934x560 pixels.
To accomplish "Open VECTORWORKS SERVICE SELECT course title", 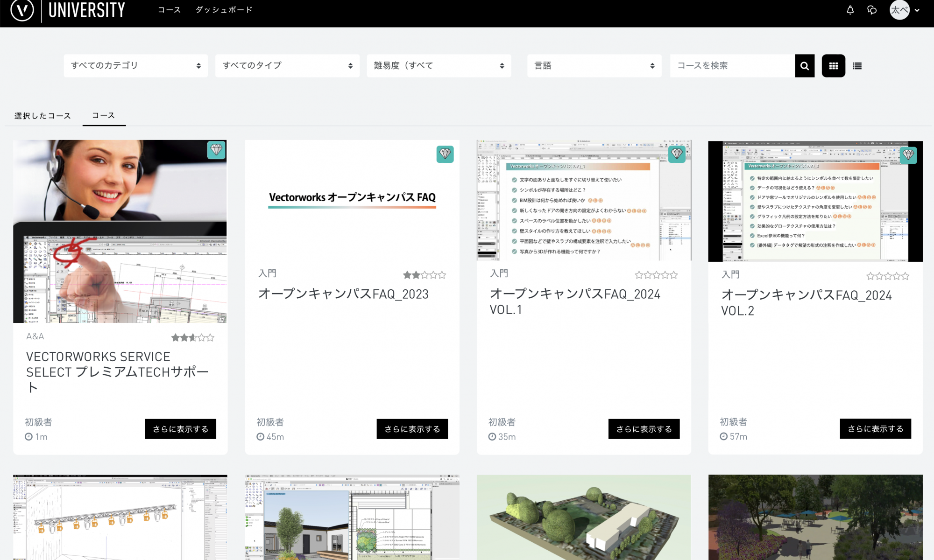I will (118, 372).
